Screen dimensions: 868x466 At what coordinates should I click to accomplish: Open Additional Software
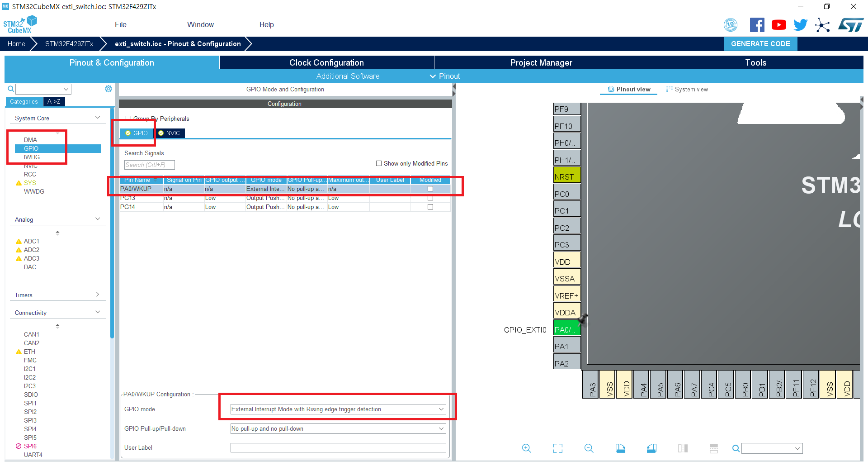348,76
